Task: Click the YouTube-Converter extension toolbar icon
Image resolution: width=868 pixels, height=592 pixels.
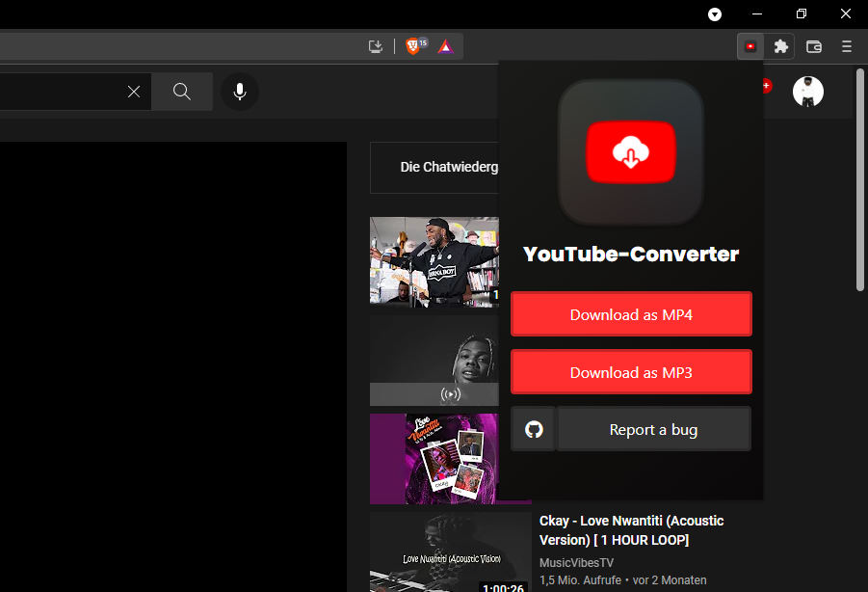Action: tap(750, 46)
